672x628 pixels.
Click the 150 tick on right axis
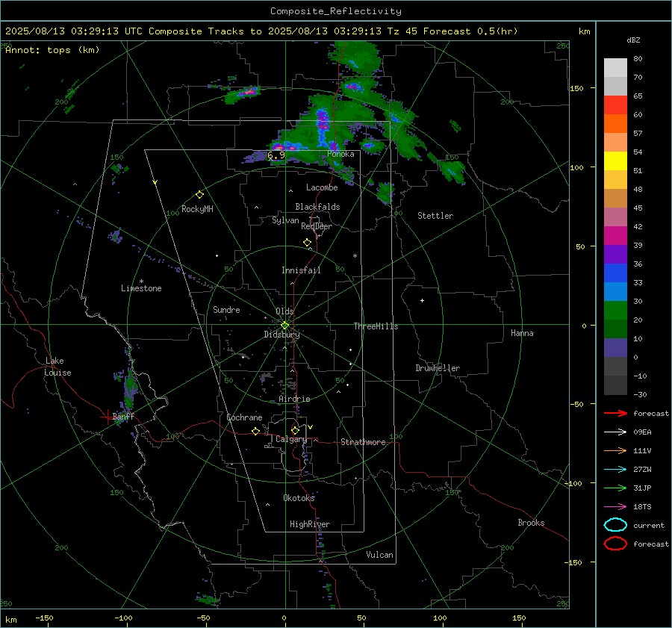click(577, 88)
